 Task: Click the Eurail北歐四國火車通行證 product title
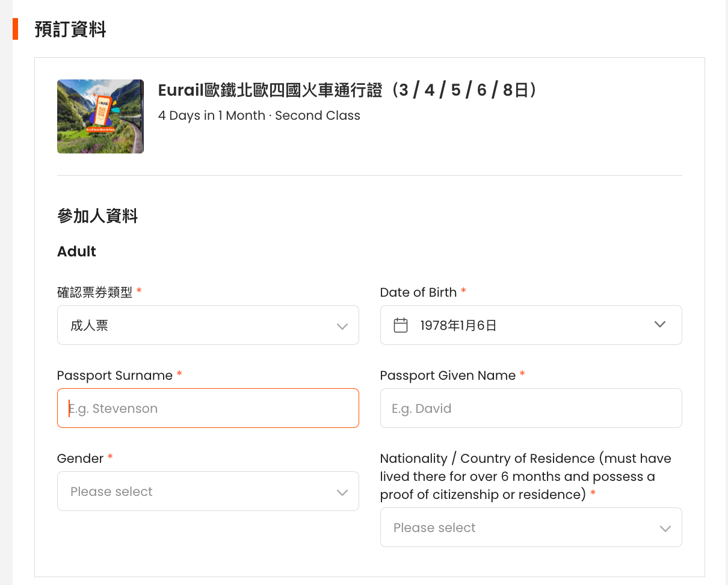pyautogui.click(x=347, y=90)
